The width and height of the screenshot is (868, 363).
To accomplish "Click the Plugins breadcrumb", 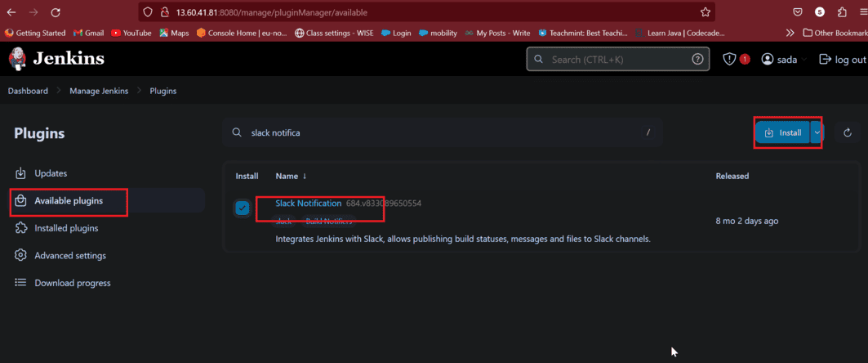I will click(163, 91).
